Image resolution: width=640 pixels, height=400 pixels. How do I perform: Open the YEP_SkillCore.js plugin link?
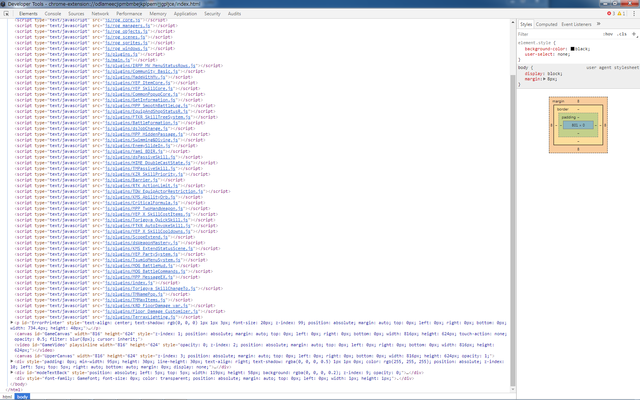[x=139, y=88]
